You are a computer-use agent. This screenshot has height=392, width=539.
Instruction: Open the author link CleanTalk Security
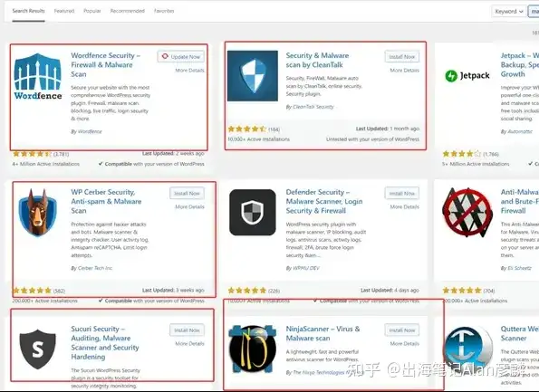coord(313,107)
